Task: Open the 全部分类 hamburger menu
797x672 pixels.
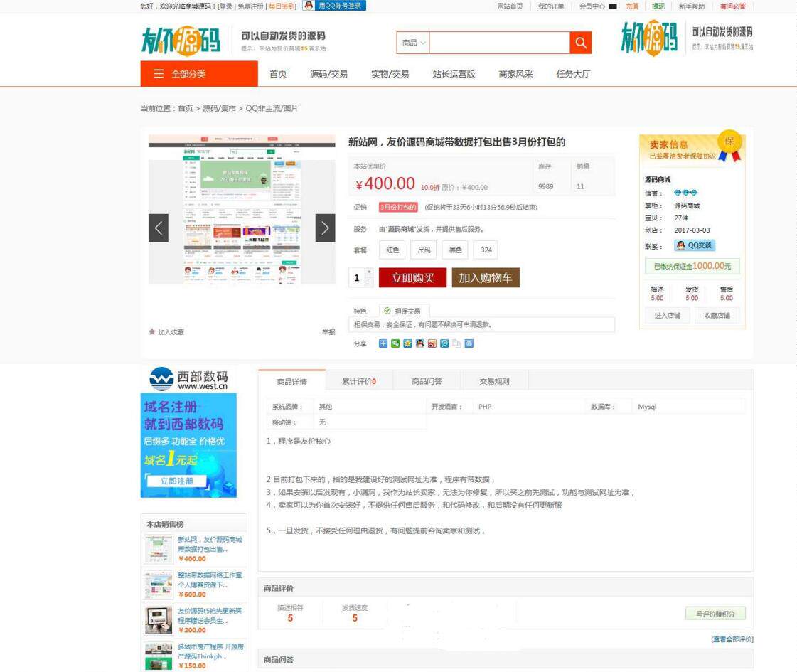Action: [199, 74]
